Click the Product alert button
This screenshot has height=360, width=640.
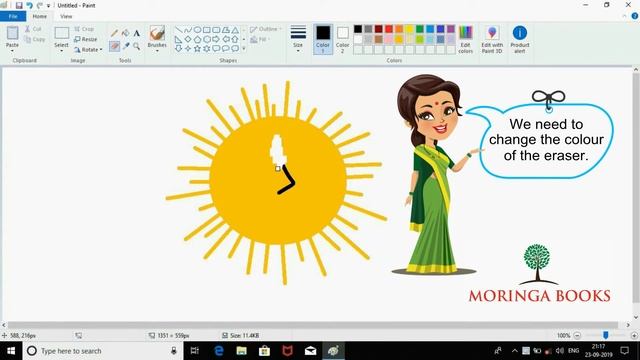pyautogui.click(x=520, y=39)
